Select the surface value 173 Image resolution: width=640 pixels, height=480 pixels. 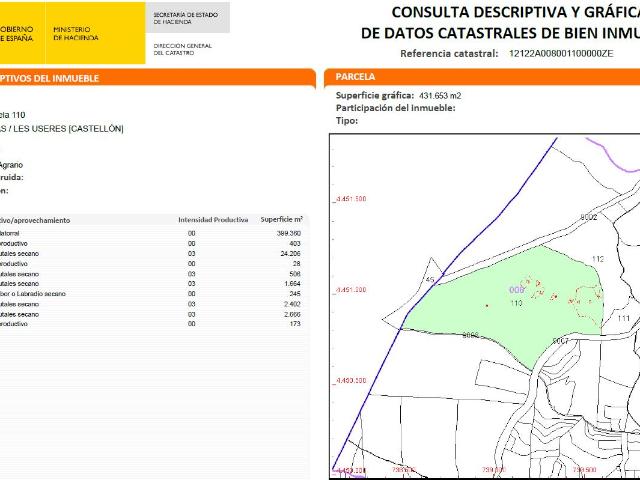[295, 324]
